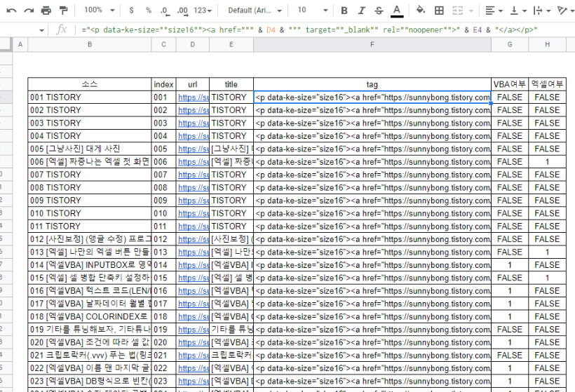The height and width of the screenshot is (392, 575).
Task: Open the url link in row 023
Action: [x=194, y=381]
